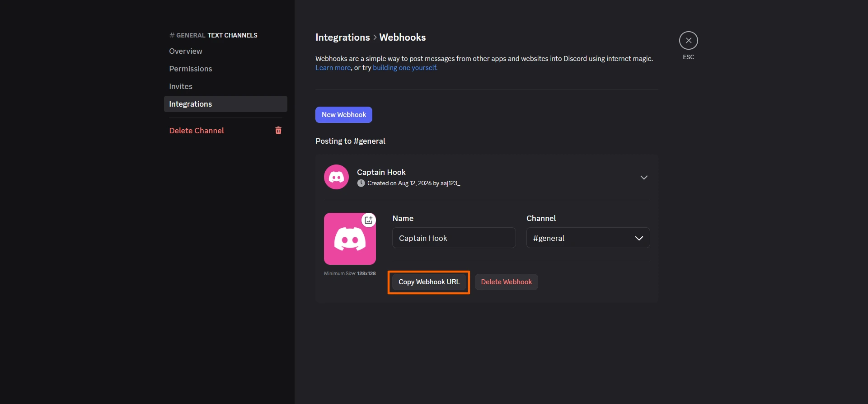This screenshot has width=868, height=404.
Task: Follow the Learn more link
Action: (333, 68)
